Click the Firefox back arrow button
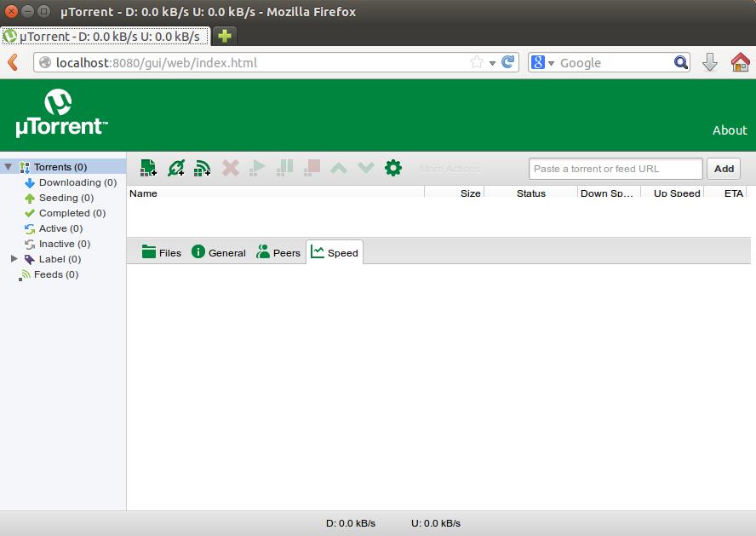 [13, 63]
